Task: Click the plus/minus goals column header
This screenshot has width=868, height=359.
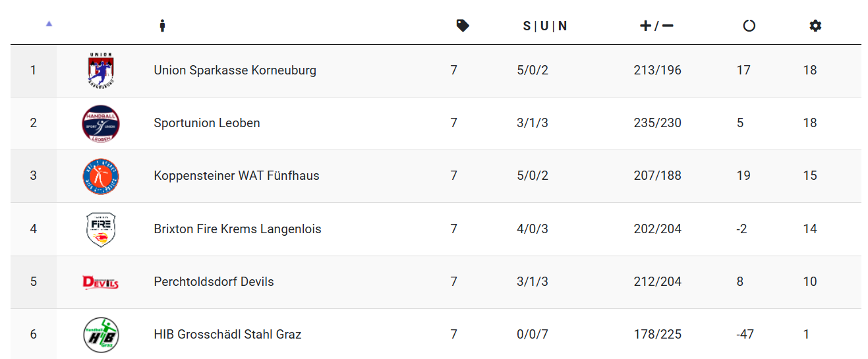Action: pyautogui.click(x=657, y=26)
